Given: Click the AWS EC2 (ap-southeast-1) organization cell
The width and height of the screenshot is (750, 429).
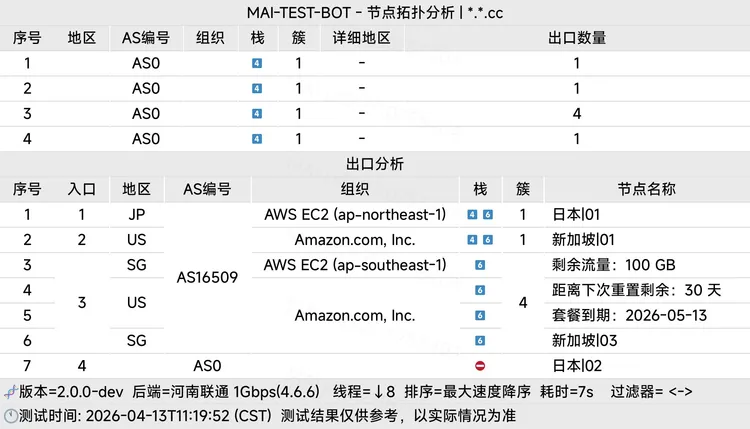Looking at the screenshot, I should [355, 265].
